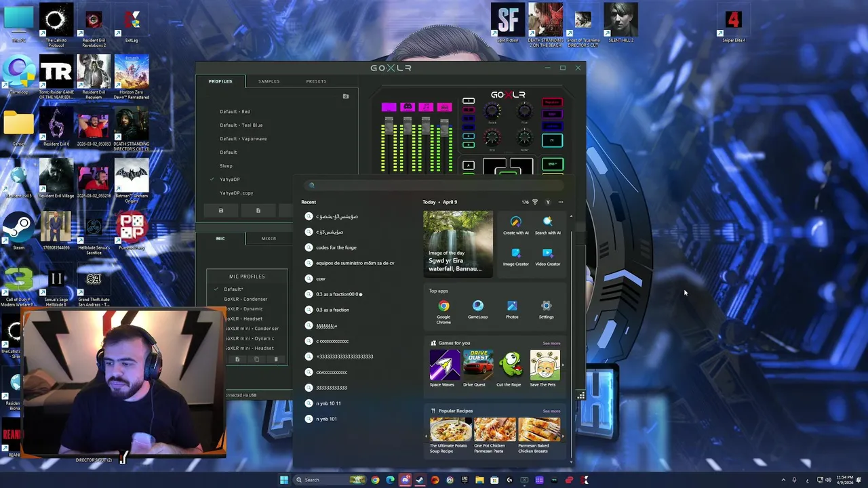The image size is (868, 488).
Task: Switch to the Profiles tab in GoXLR
Action: (x=220, y=81)
